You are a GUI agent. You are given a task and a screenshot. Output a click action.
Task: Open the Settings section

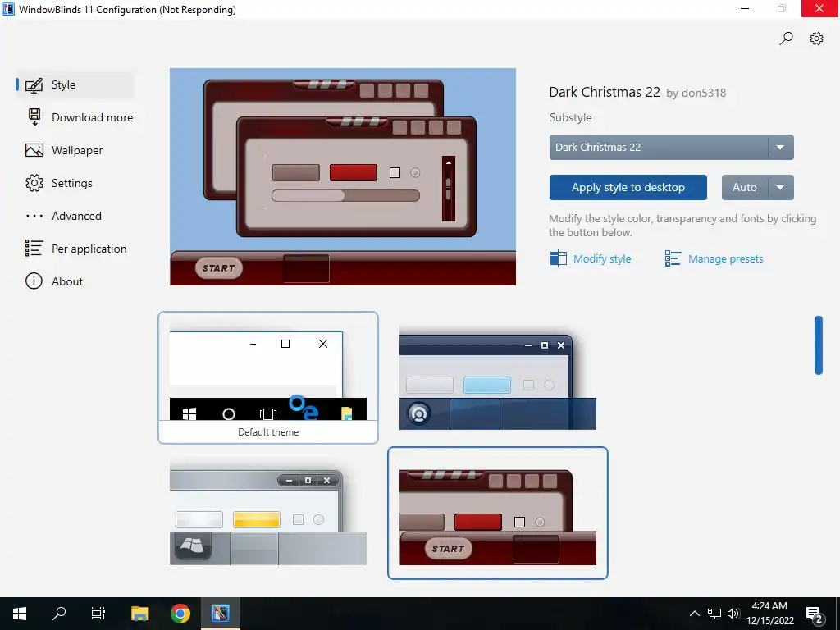(x=75, y=183)
